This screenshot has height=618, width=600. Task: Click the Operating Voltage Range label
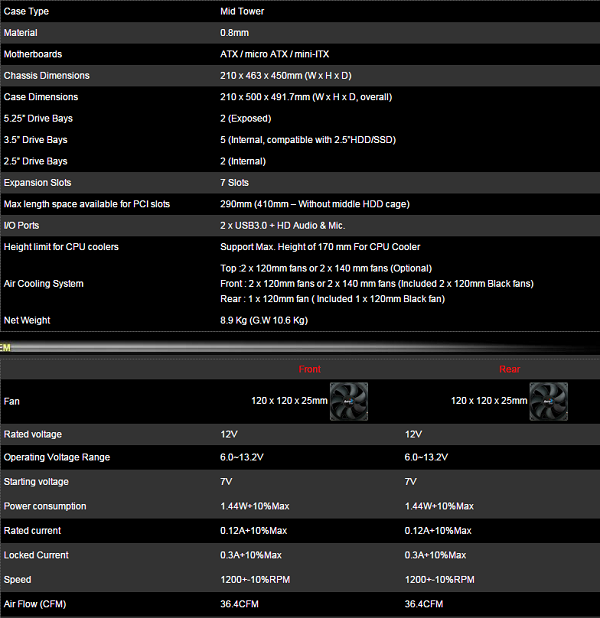point(57,457)
